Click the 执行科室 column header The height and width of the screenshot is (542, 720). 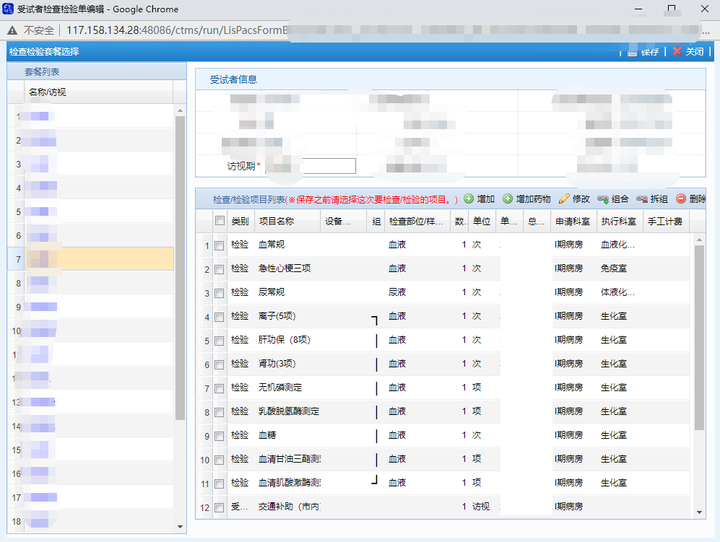620,221
